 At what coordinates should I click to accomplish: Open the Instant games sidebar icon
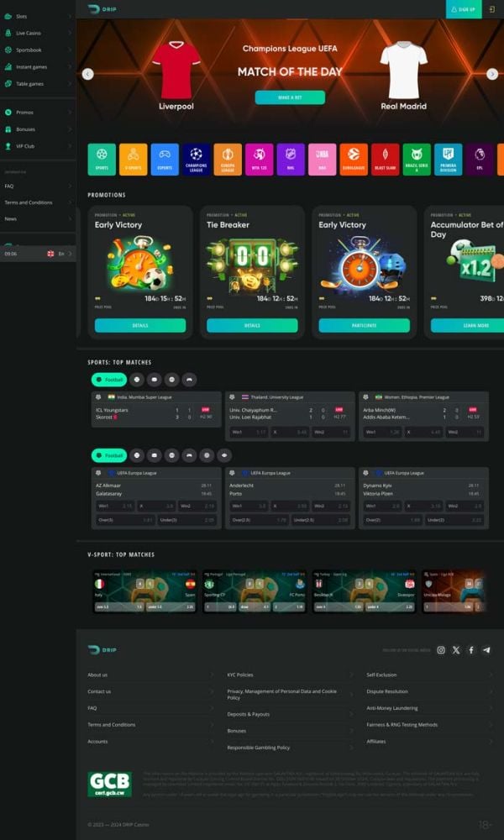pos(8,67)
